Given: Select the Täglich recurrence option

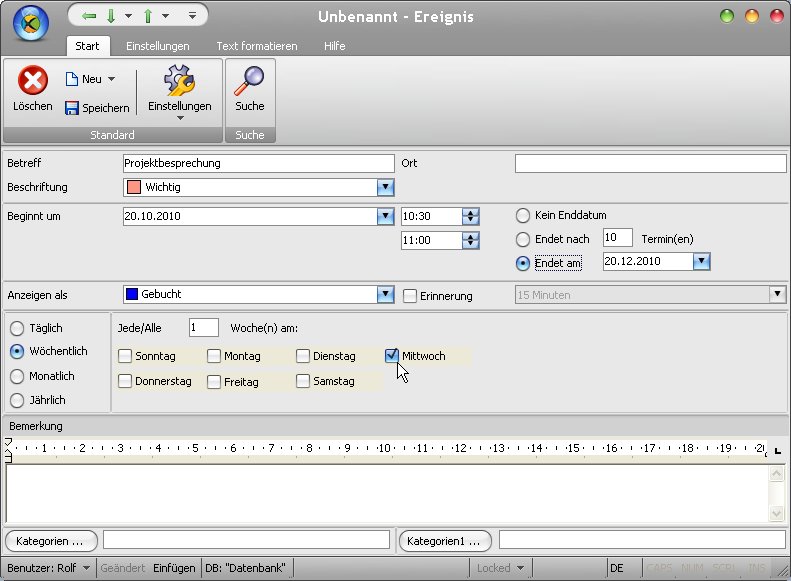Looking at the screenshot, I should coord(17,328).
